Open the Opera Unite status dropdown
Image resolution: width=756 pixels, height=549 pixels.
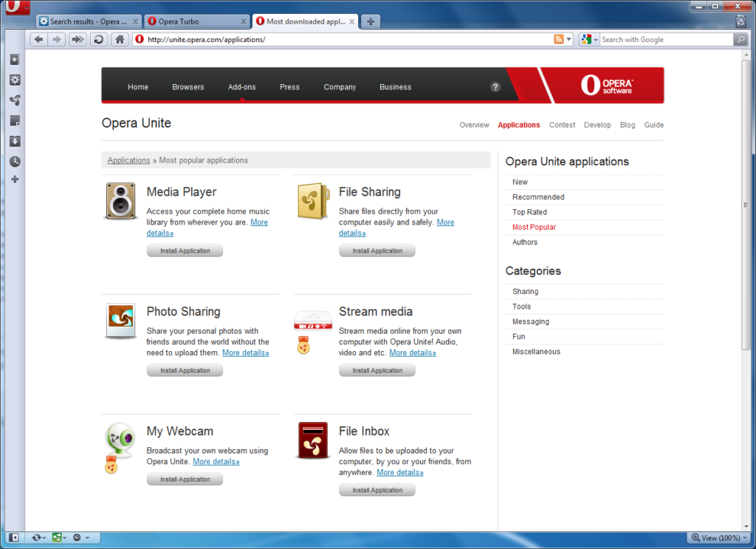point(60,537)
